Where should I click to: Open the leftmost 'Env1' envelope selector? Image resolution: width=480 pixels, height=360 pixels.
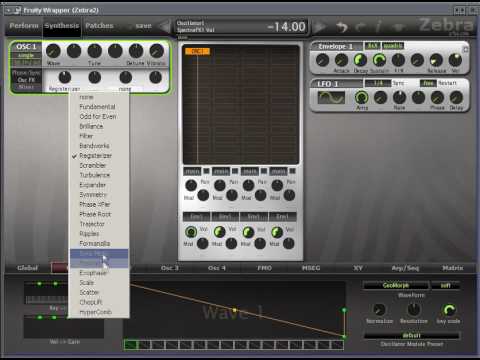click(197, 217)
